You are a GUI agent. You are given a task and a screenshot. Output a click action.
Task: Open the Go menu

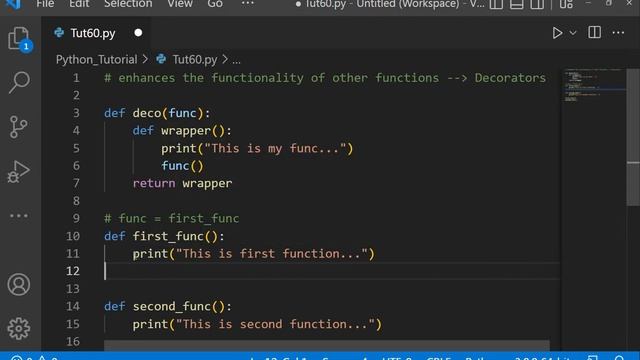[x=215, y=4]
